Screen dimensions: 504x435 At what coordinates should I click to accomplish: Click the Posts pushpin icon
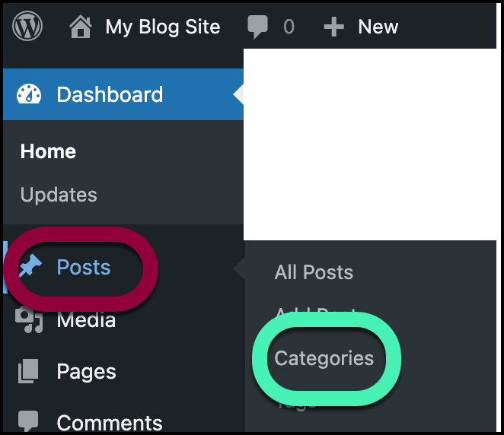click(30, 268)
